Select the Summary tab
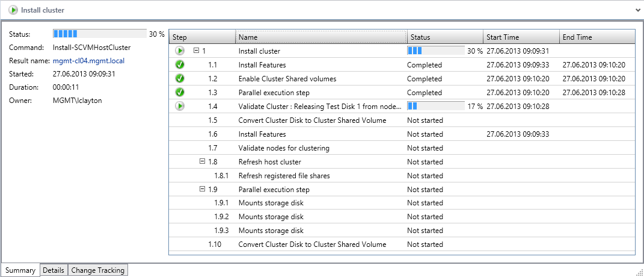This screenshot has height=277, width=644. [20, 270]
